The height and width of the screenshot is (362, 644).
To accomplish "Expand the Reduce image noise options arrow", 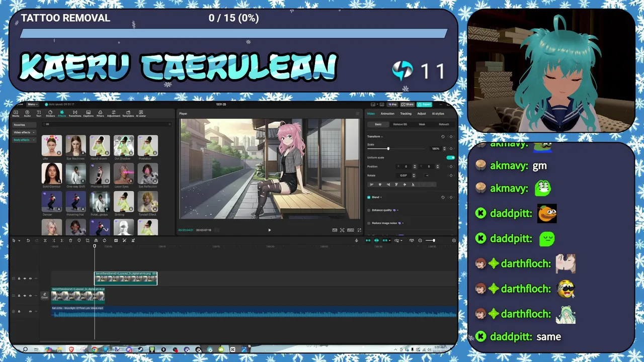I will pyautogui.click(x=403, y=223).
